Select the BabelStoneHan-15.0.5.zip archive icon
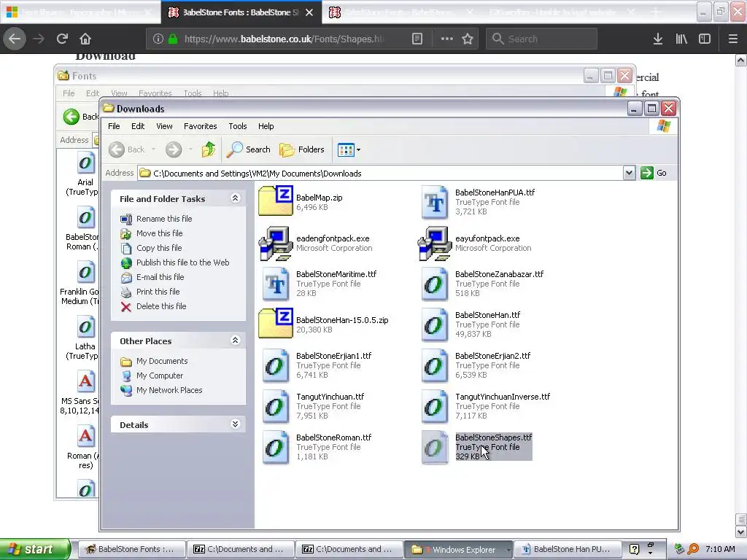The image size is (747, 560). 276,323
